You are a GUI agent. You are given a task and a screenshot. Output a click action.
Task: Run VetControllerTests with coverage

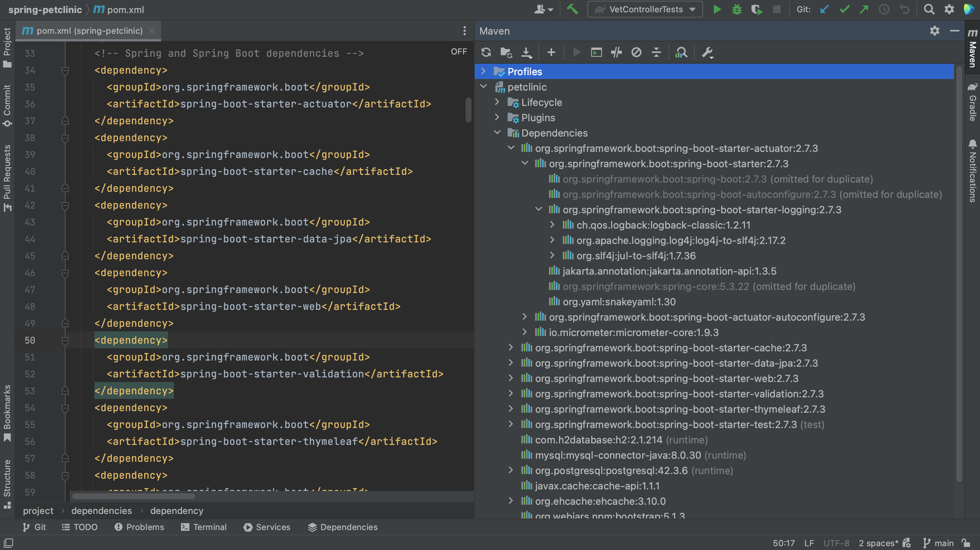pyautogui.click(x=756, y=9)
